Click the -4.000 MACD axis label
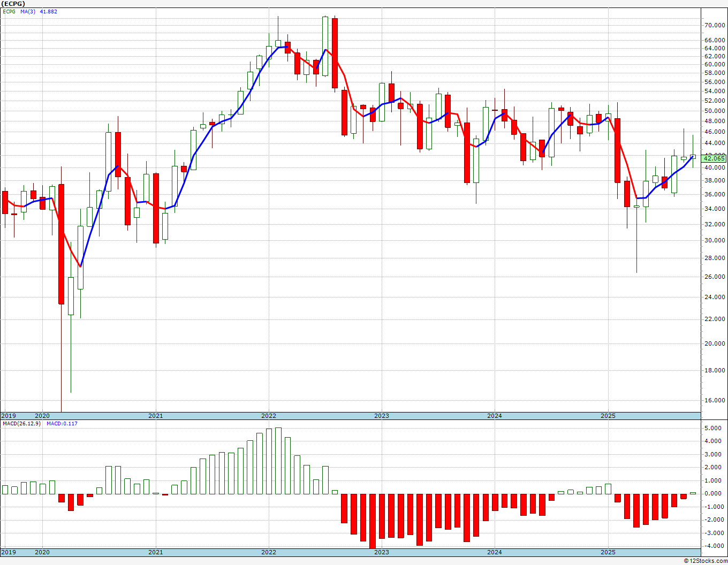 [715, 546]
